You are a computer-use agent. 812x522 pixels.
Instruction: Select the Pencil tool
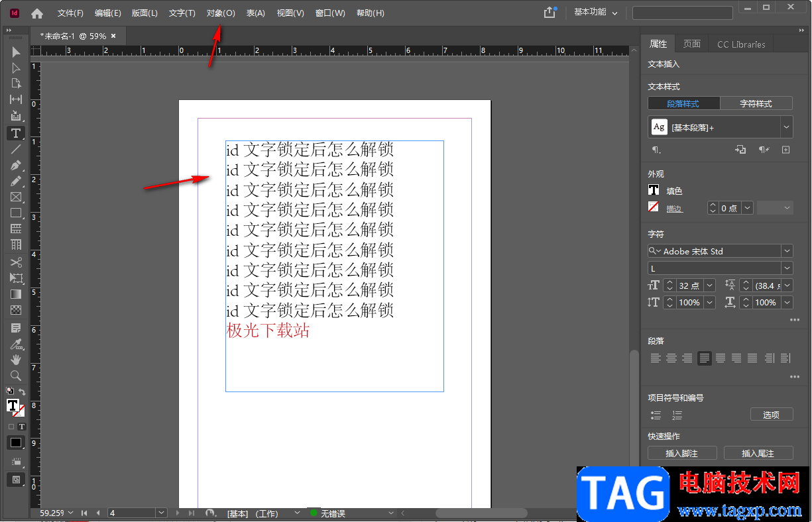click(16, 181)
